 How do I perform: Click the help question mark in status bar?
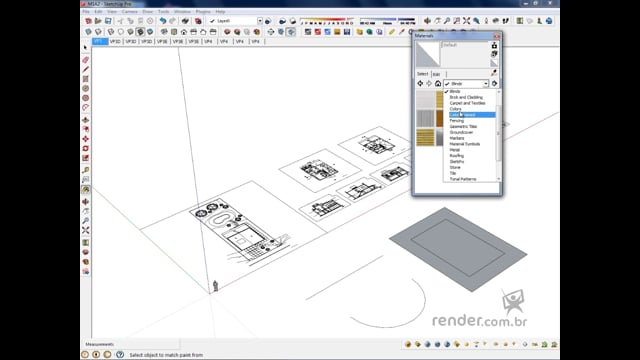coord(120,355)
